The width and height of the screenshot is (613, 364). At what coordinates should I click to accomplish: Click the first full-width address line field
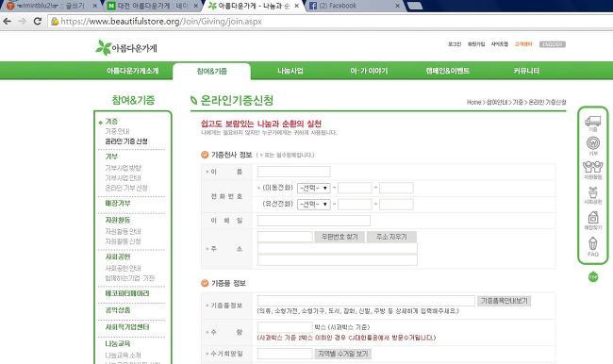(x=337, y=249)
